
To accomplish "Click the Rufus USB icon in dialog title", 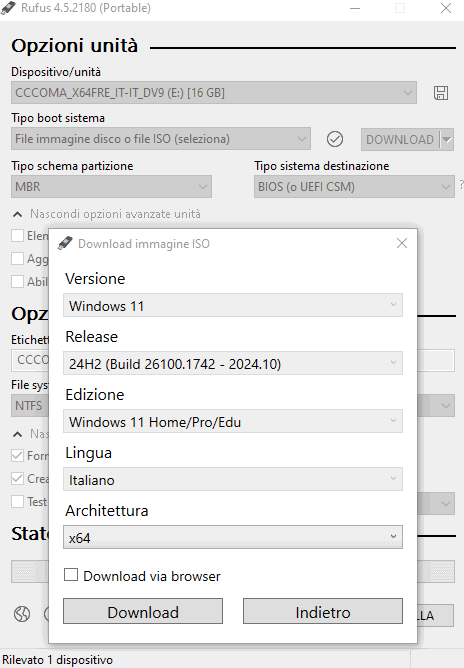I will click(x=65, y=243).
